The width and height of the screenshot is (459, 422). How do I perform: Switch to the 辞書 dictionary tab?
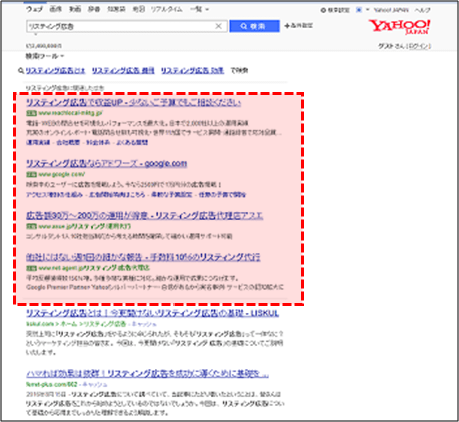pyautogui.click(x=94, y=9)
